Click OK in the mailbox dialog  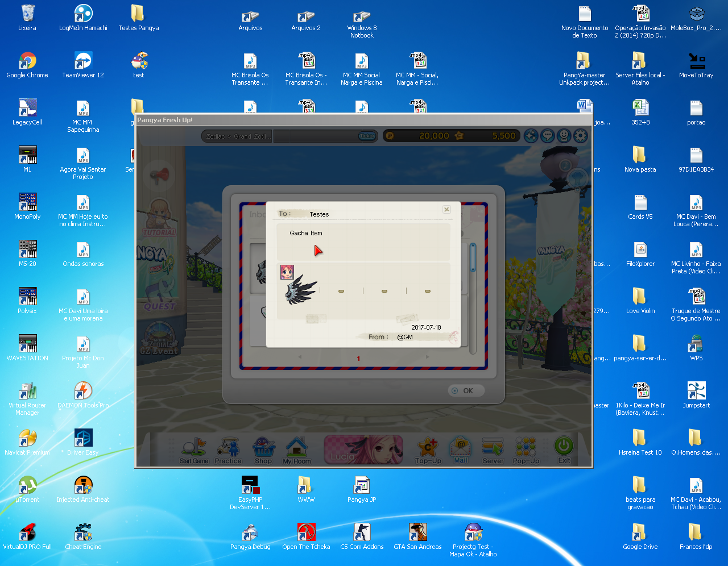pyautogui.click(x=466, y=390)
